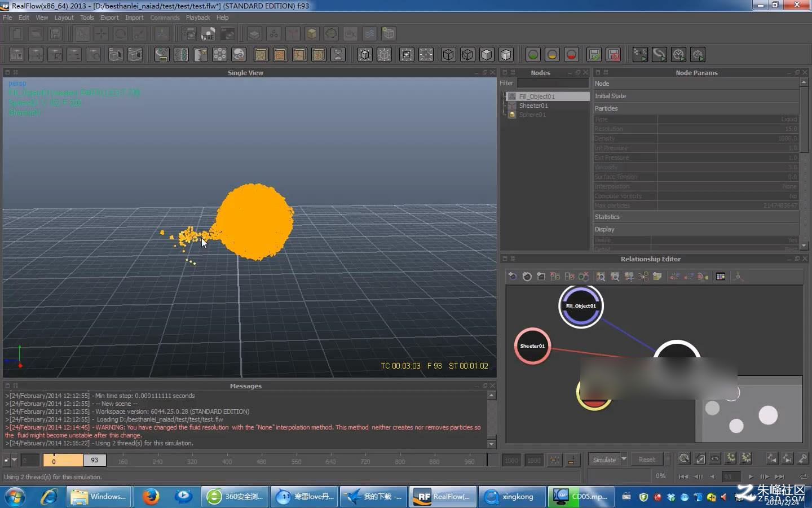This screenshot has height=508, width=812.
Task: Click the camera icon in the top toolbar
Action: click(x=350, y=34)
